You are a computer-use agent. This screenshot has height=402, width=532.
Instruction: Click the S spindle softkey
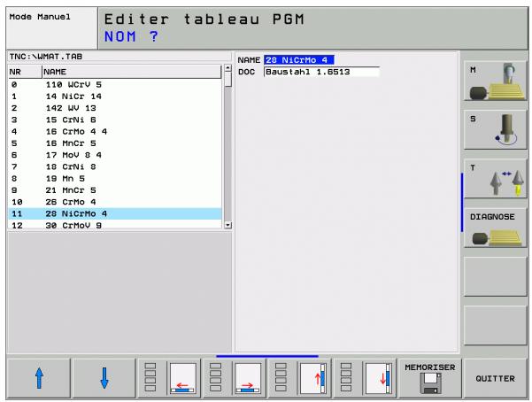point(495,129)
